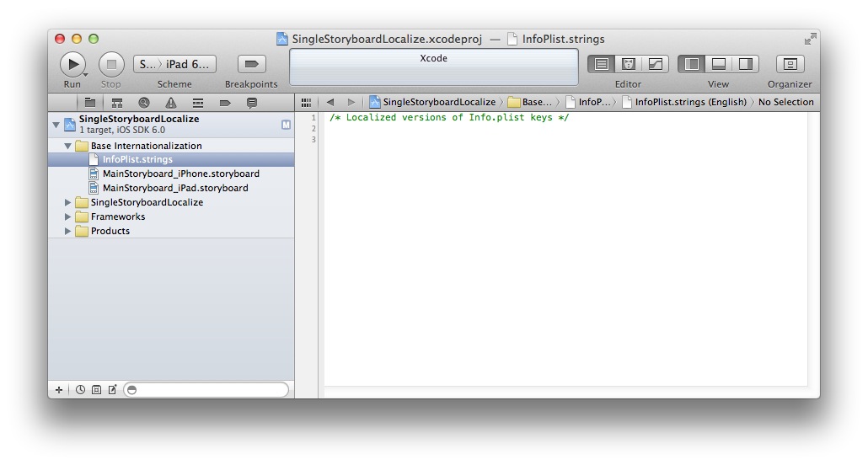Switch to the Standard editor
868x465 pixels.
[602, 64]
